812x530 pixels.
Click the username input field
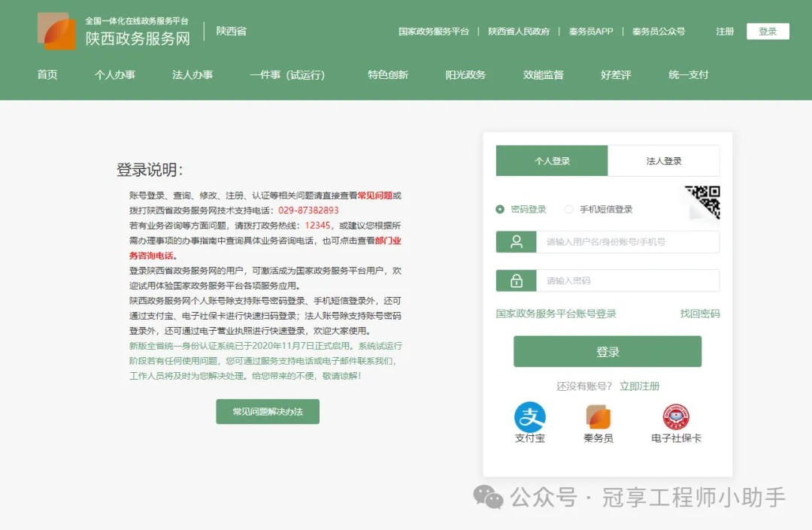point(627,242)
